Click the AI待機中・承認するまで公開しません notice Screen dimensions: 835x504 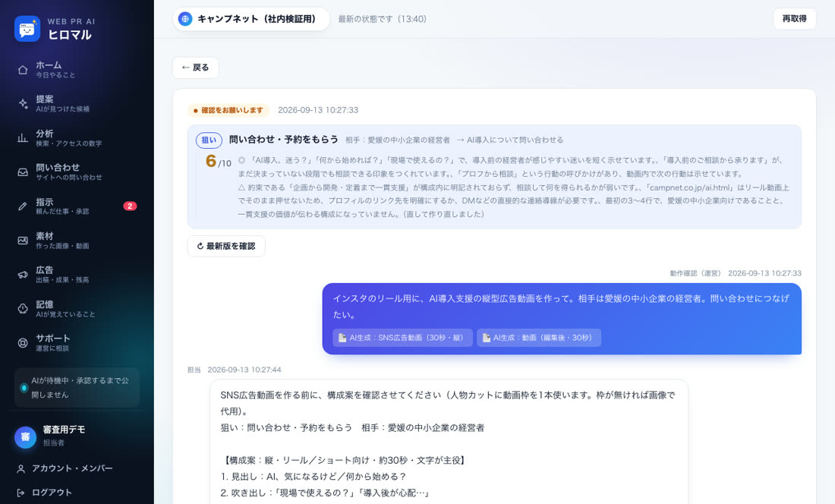[x=77, y=387]
